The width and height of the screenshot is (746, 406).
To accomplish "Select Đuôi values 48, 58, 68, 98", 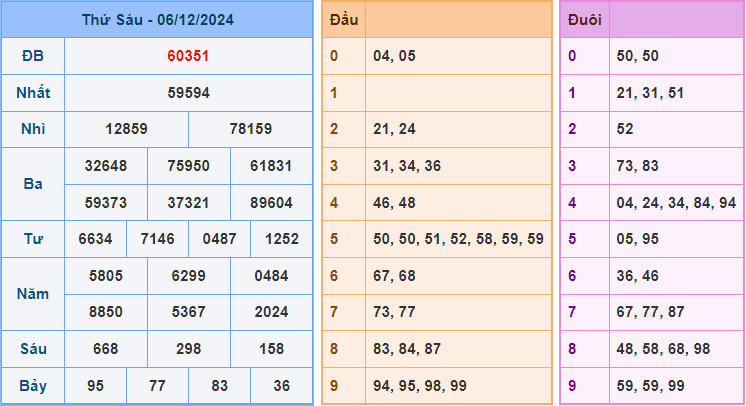I will (x=663, y=349).
